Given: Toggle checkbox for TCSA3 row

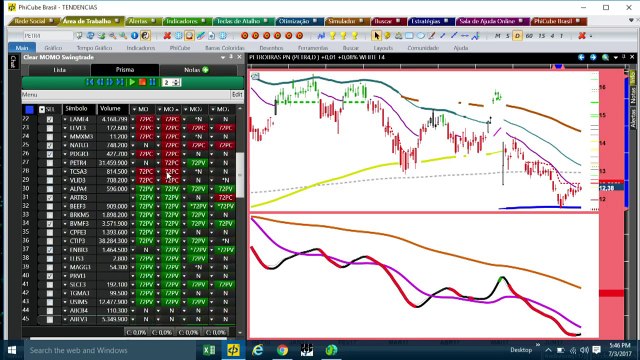Looking at the screenshot, I should tap(50, 171).
